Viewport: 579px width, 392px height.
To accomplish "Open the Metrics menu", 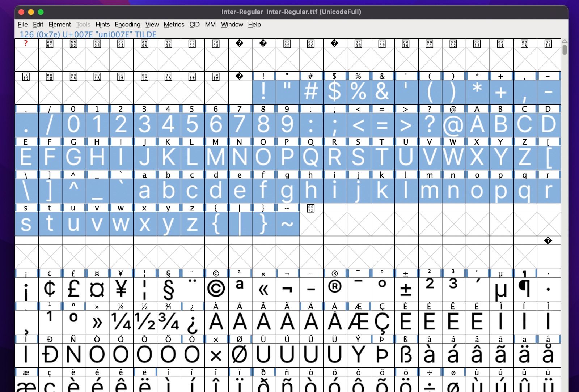I will (174, 24).
